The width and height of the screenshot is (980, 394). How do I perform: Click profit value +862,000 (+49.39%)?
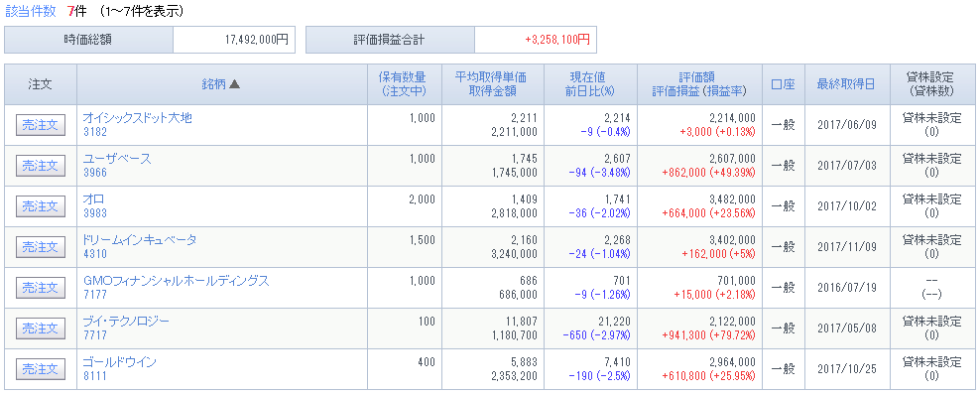(708, 173)
